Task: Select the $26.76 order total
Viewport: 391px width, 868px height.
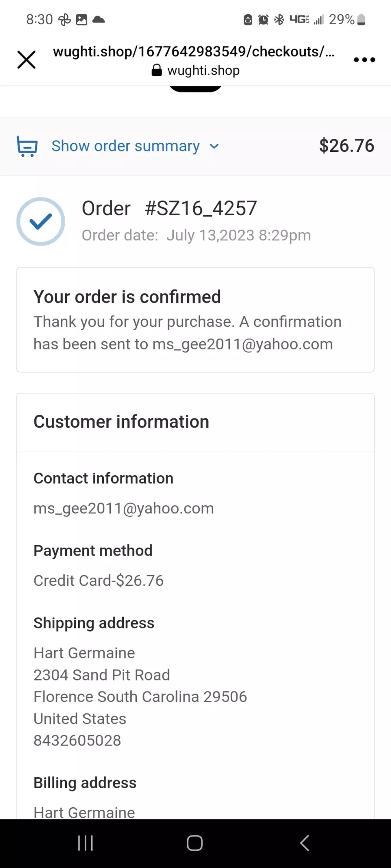Action: coord(347,146)
